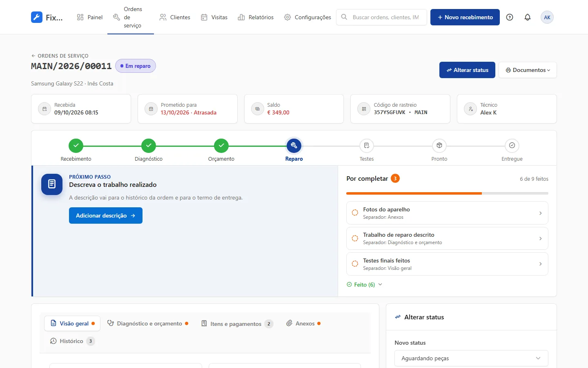This screenshot has width=588, height=368.
Task: Select the Reparo current step icon
Action: point(294,146)
